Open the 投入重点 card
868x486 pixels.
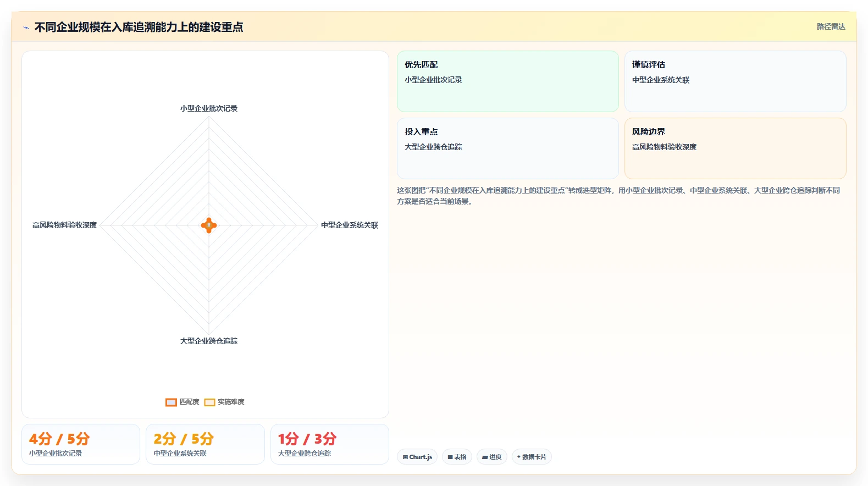[508, 148]
